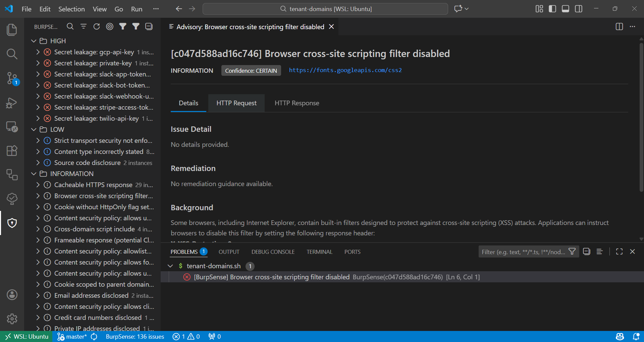Screen dimensions: 644x342
Task: Customize layout icon in title bar
Action: coord(539,9)
